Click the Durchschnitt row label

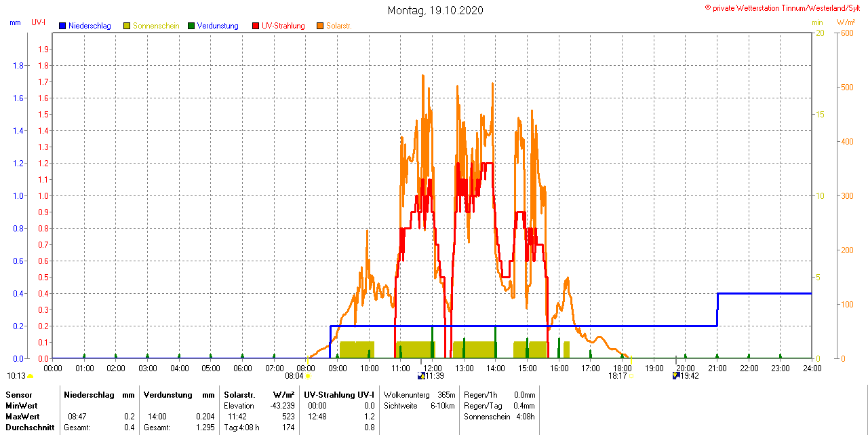(x=29, y=428)
